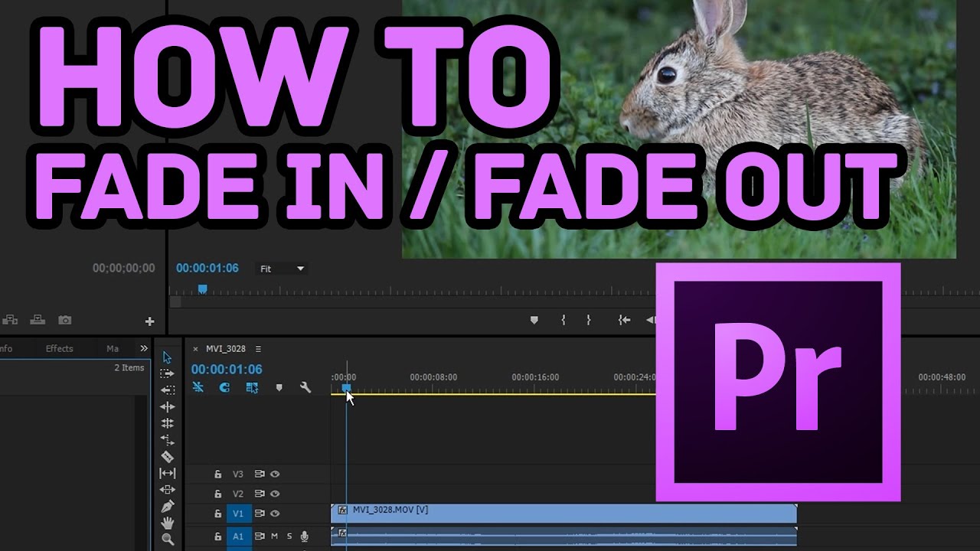980x551 pixels.
Task: Select the Rate Stretch tool
Action: pos(168,440)
